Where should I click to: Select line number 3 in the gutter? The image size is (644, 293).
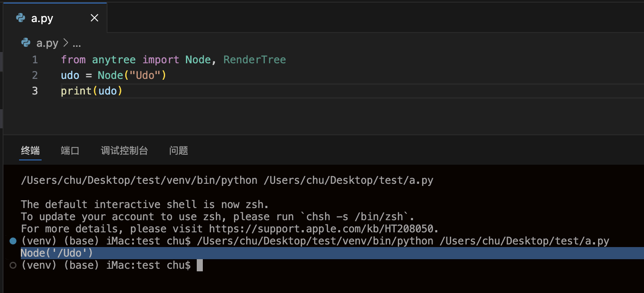click(x=35, y=91)
